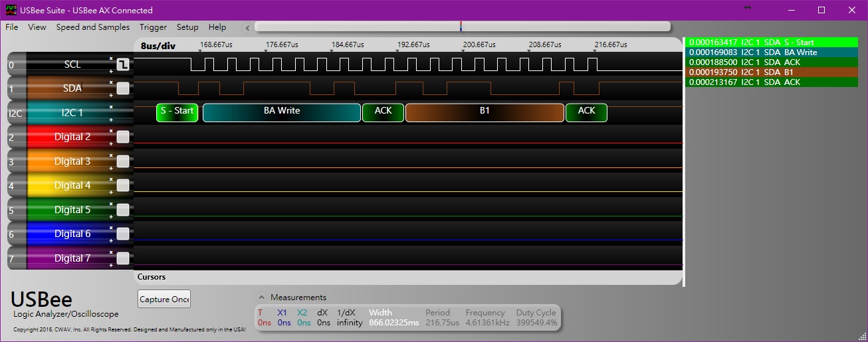
Task: Click the + mark on the I2C 1 row
Action: click(111, 120)
